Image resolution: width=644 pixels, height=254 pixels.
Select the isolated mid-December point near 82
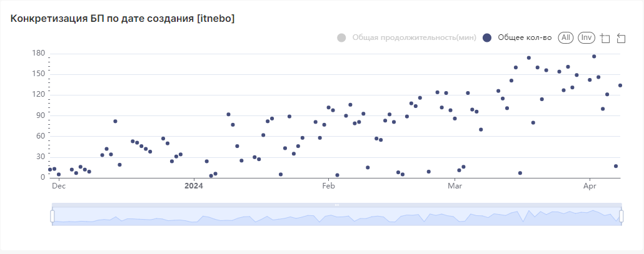[115, 121]
